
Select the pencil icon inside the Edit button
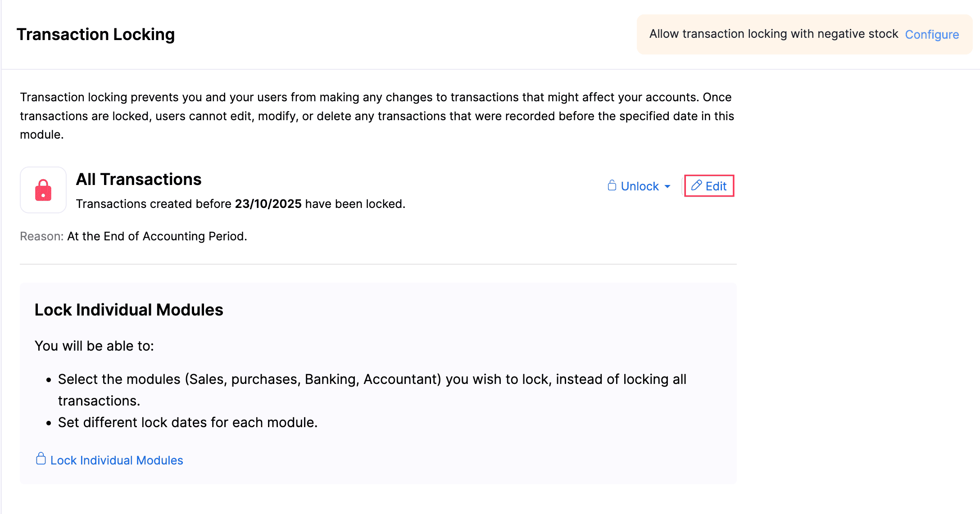point(697,185)
